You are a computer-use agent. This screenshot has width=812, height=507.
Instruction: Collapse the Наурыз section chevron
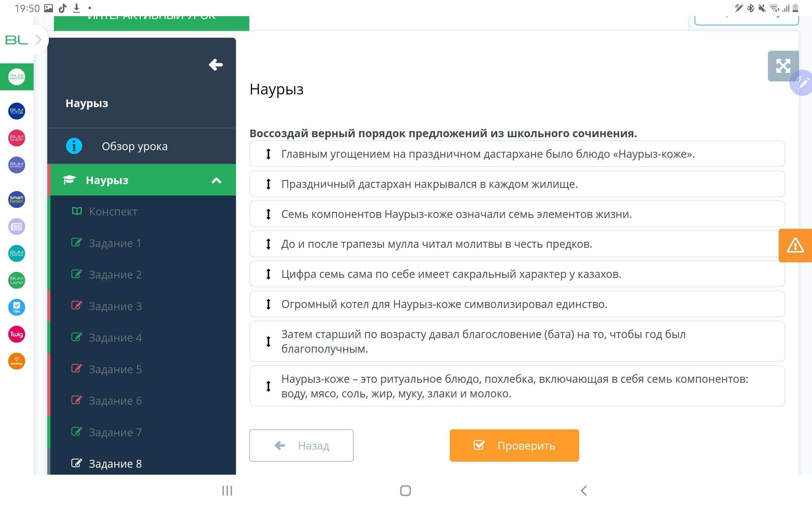tap(216, 180)
